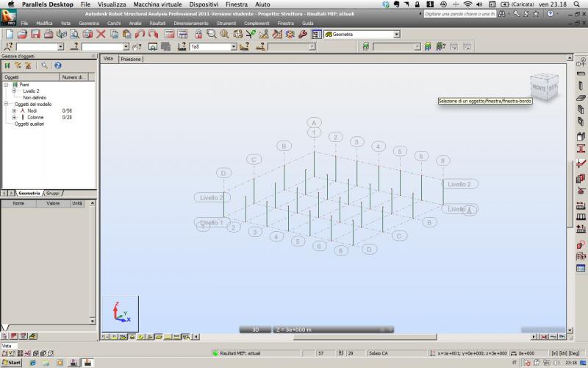Open the bar selection combo box dropdown
Screen dimensions: 588x368
126,46
